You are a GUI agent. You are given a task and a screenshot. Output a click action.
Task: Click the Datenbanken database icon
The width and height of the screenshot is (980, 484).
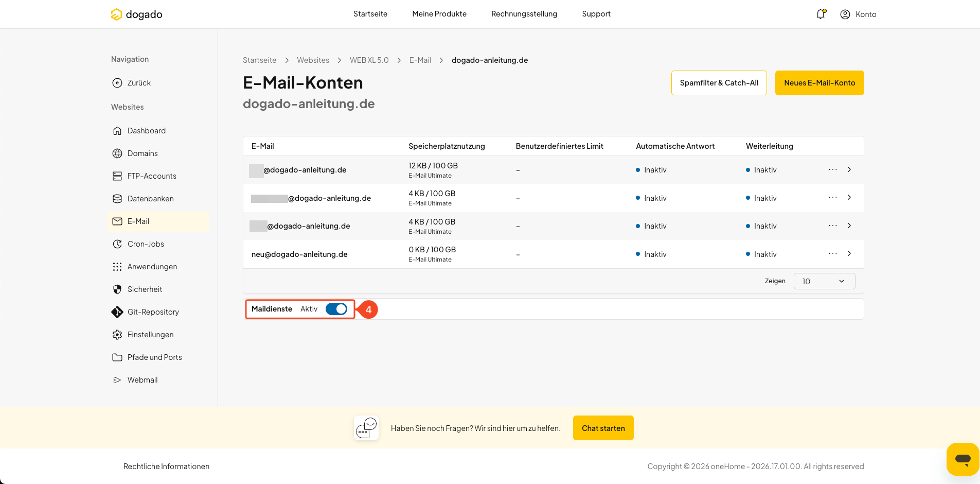tap(117, 199)
